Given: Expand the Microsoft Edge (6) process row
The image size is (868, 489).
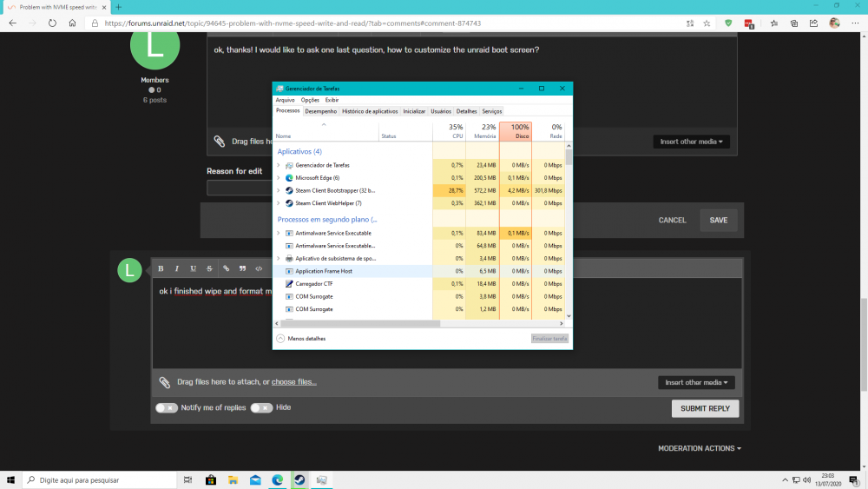Looking at the screenshot, I should [279, 178].
